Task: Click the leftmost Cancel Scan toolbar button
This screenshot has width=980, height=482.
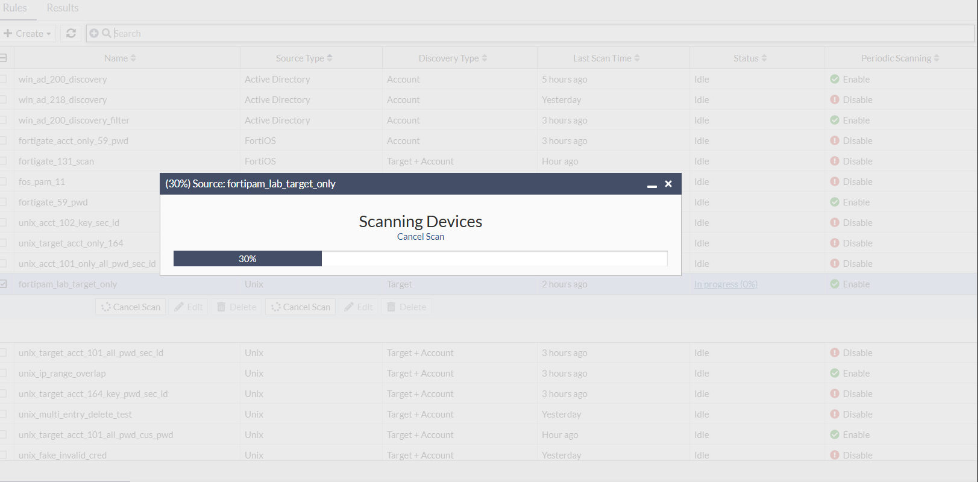Action: coord(131,307)
